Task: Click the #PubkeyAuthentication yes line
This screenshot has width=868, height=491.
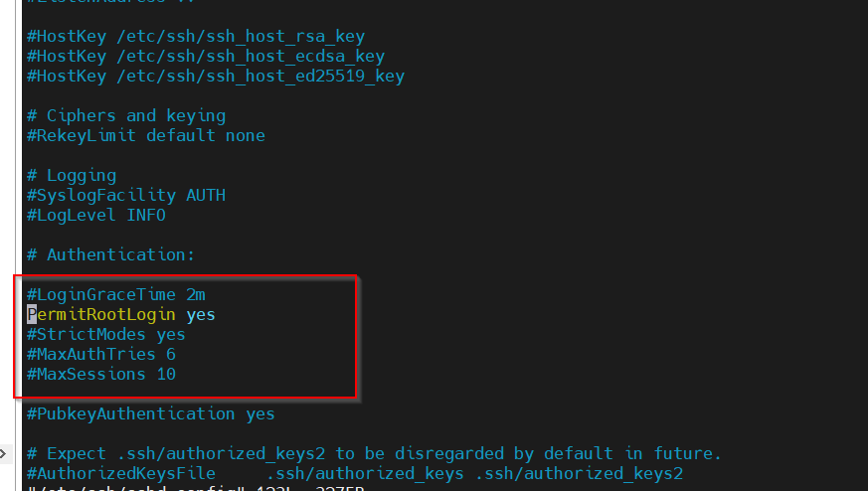Action: click(151, 414)
